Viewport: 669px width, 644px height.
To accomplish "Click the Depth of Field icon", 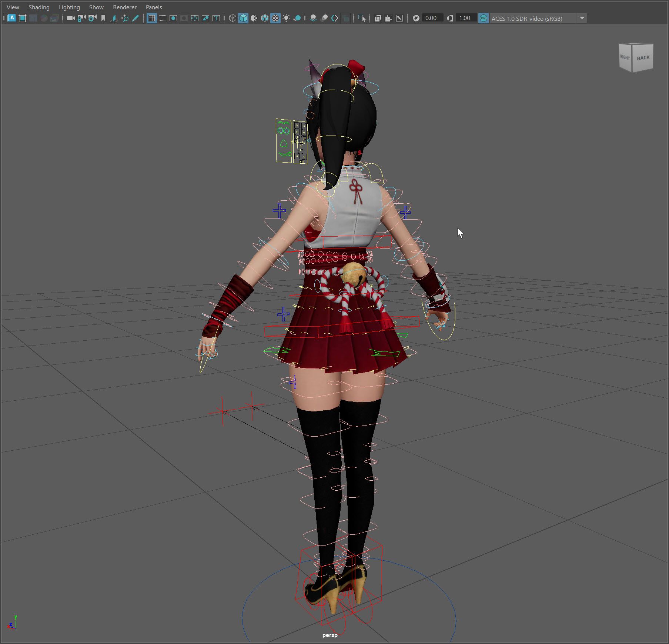I will click(x=345, y=18).
